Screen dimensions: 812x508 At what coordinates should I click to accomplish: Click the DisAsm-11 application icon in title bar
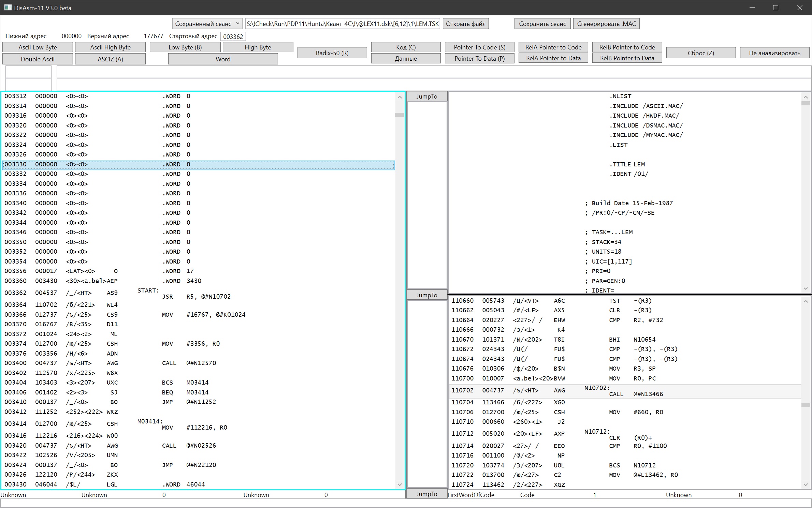point(8,8)
